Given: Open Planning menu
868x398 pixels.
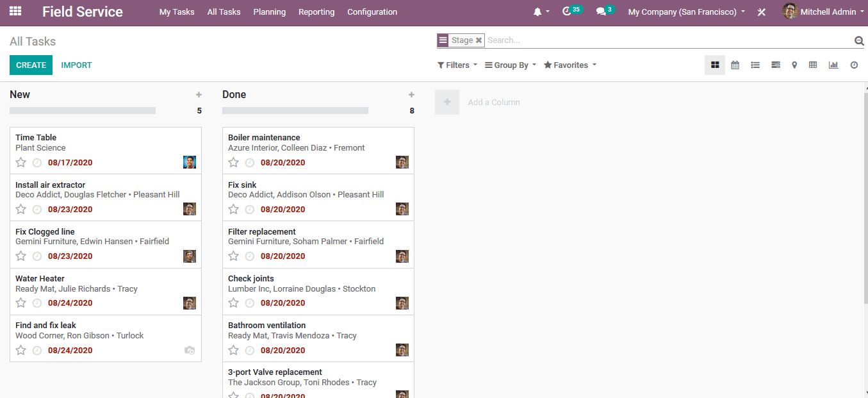Looking at the screenshot, I should coord(270,12).
